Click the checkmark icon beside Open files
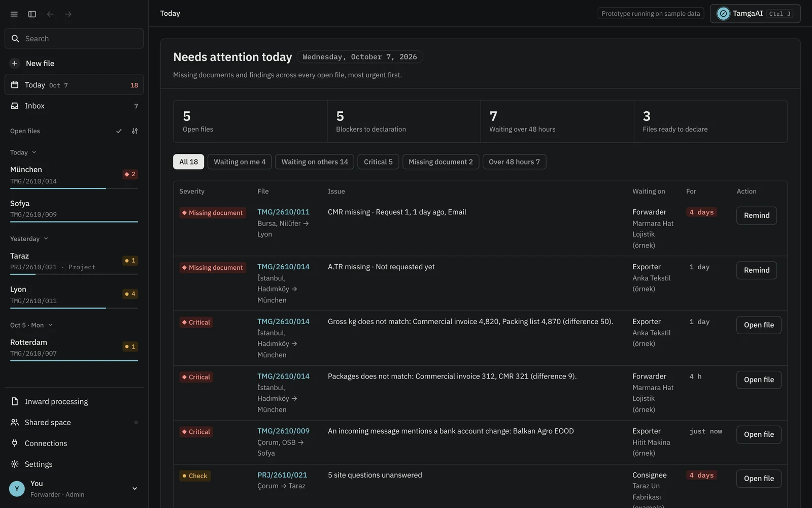This screenshot has height=508, width=812. pos(119,131)
